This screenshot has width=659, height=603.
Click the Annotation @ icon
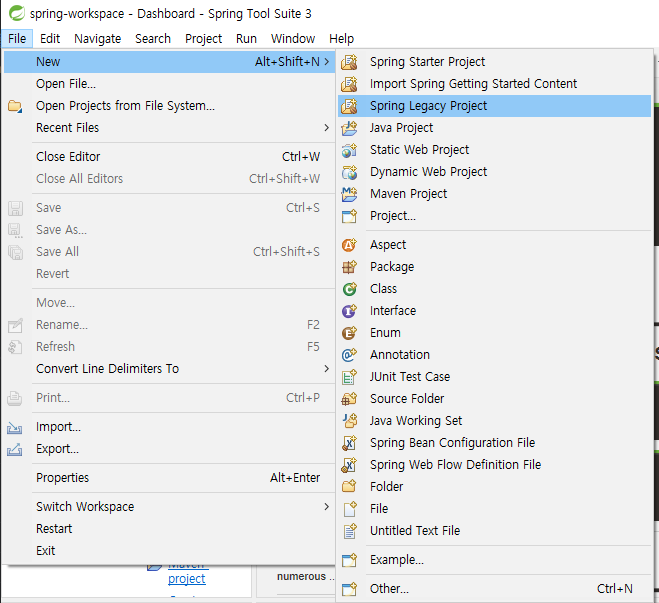pos(349,355)
